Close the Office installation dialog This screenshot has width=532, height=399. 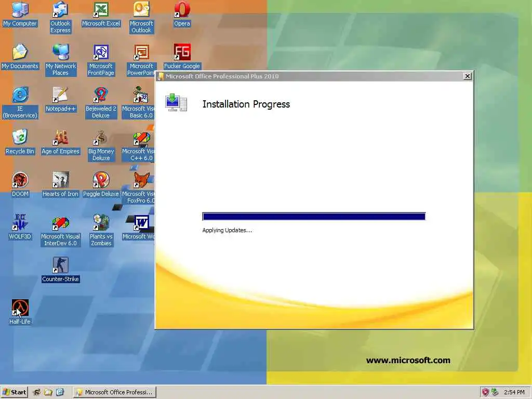[467, 76]
